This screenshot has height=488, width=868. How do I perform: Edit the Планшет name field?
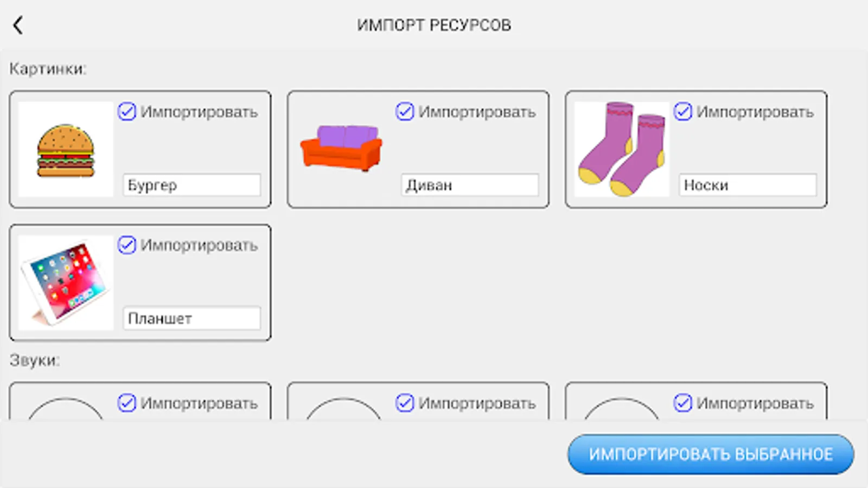pyautogui.click(x=192, y=318)
